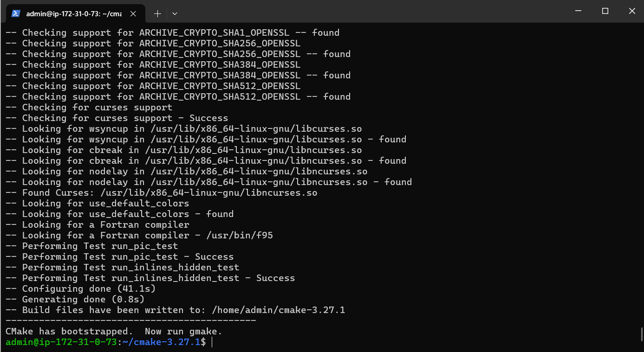Click the minimize icon in the title bar
This screenshot has width=644, height=352.
(578, 11)
